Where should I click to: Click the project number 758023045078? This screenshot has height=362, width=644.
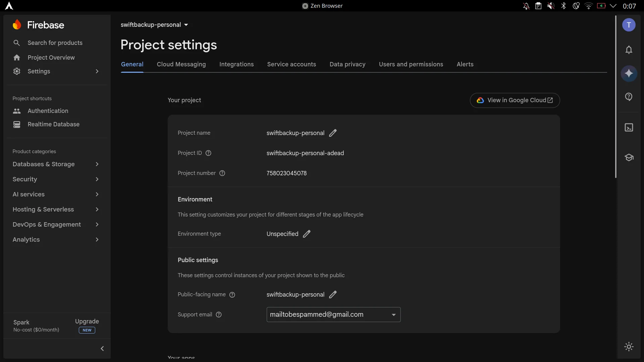[286, 173]
